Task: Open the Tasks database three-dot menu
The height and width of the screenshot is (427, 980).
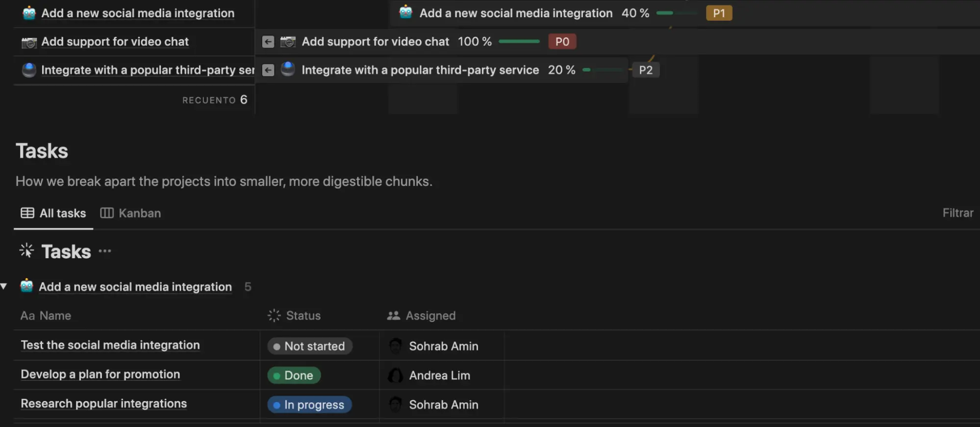Action: pyautogui.click(x=105, y=251)
